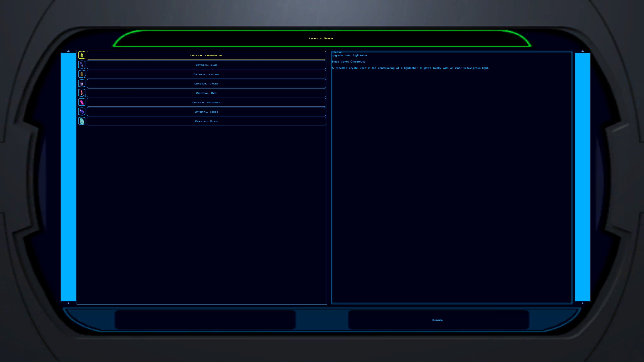Select the cyan crystal icon
Image resolution: width=644 pixels, height=362 pixels.
(82, 121)
